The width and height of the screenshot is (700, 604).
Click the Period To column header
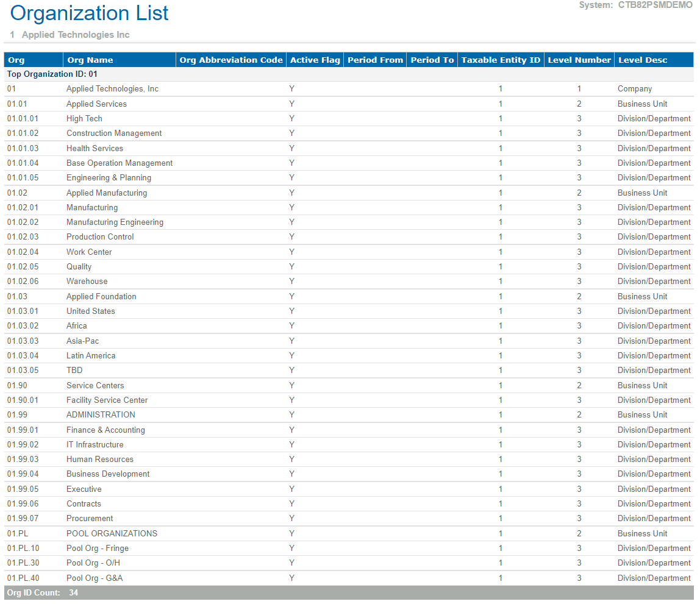pyautogui.click(x=432, y=60)
